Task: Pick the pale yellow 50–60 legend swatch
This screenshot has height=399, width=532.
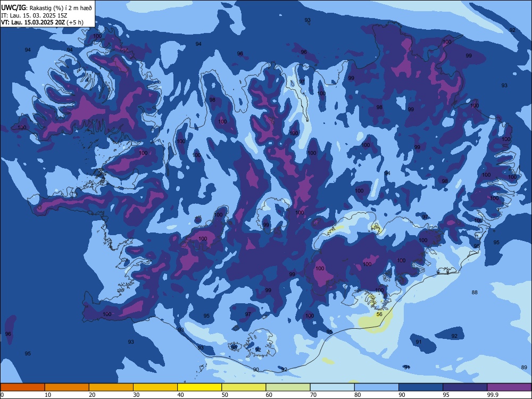Action: click(244, 387)
